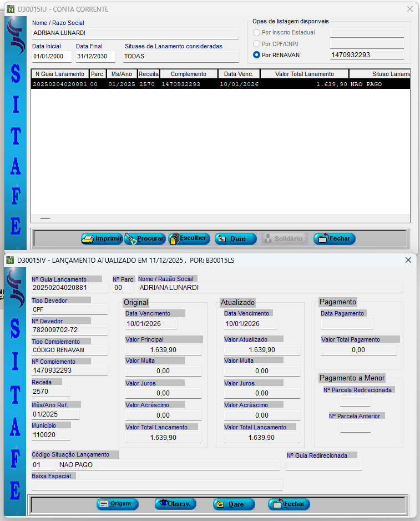This screenshot has height=521, width=420.
Task: Click the Imprimir printer button
Action: coord(102,239)
